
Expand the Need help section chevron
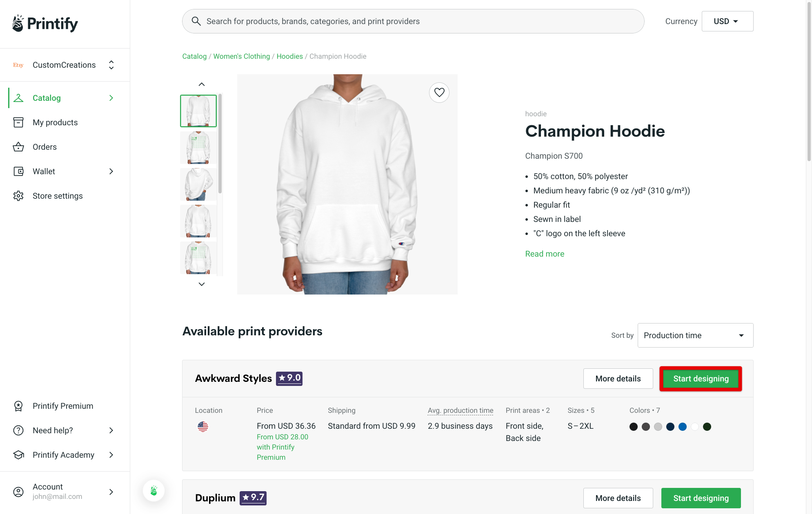point(111,430)
